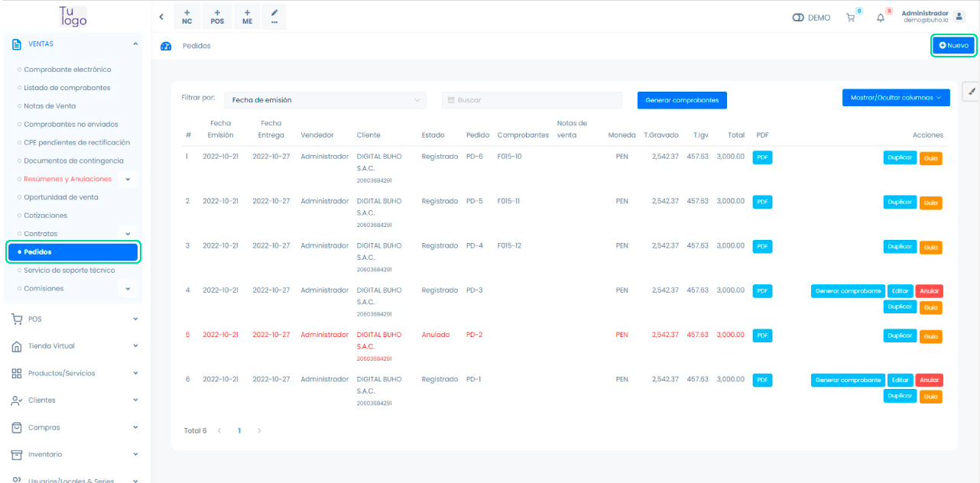Toggle the DEMO switch
Image resolution: width=980 pixels, height=483 pixels.
[799, 18]
